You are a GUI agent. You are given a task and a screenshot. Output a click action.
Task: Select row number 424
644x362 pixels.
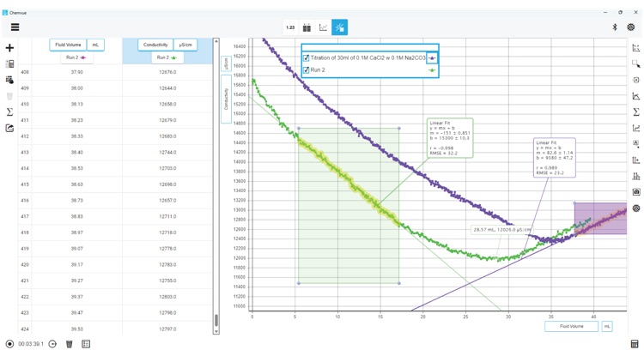(x=25, y=329)
